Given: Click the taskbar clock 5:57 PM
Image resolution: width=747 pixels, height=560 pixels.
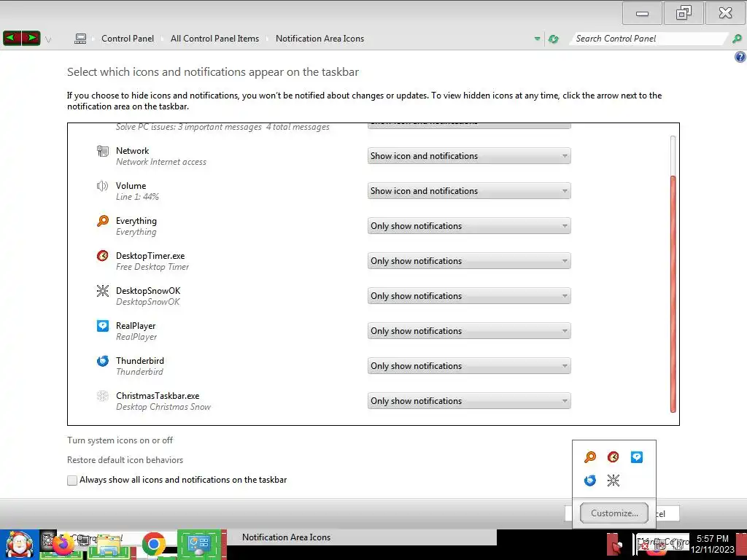Looking at the screenshot, I should pyautogui.click(x=712, y=539).
